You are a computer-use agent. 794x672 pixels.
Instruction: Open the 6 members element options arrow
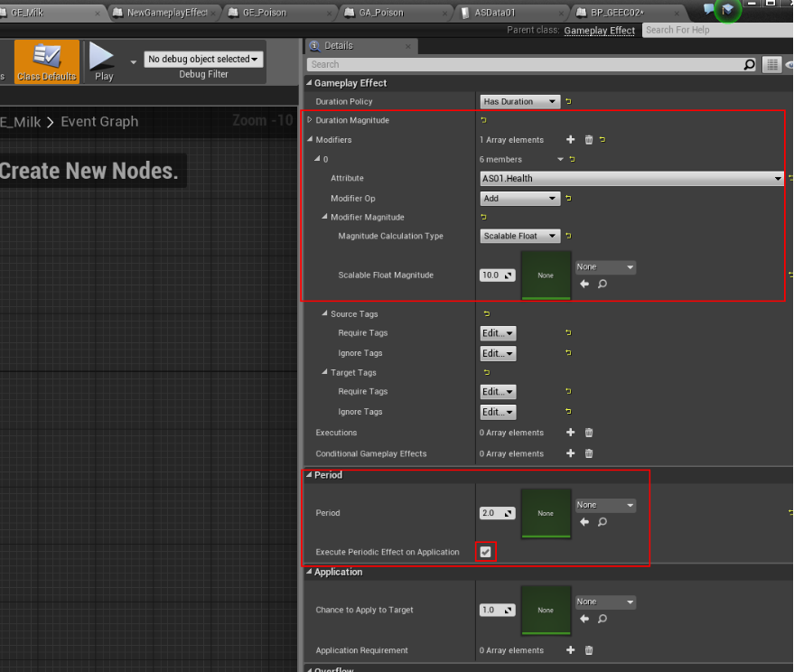(560, 159)
